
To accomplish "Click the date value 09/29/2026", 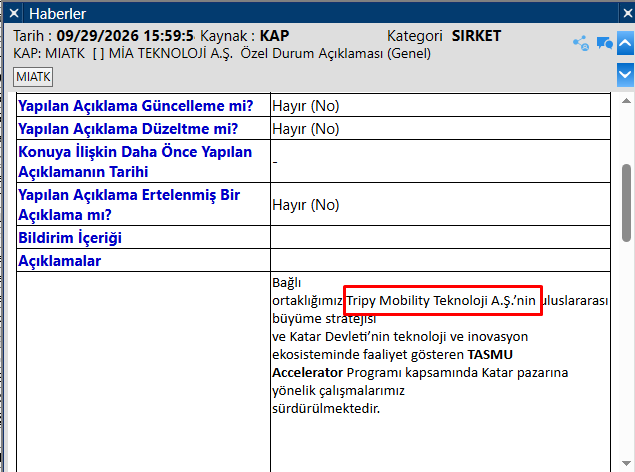I will point(98,36).
